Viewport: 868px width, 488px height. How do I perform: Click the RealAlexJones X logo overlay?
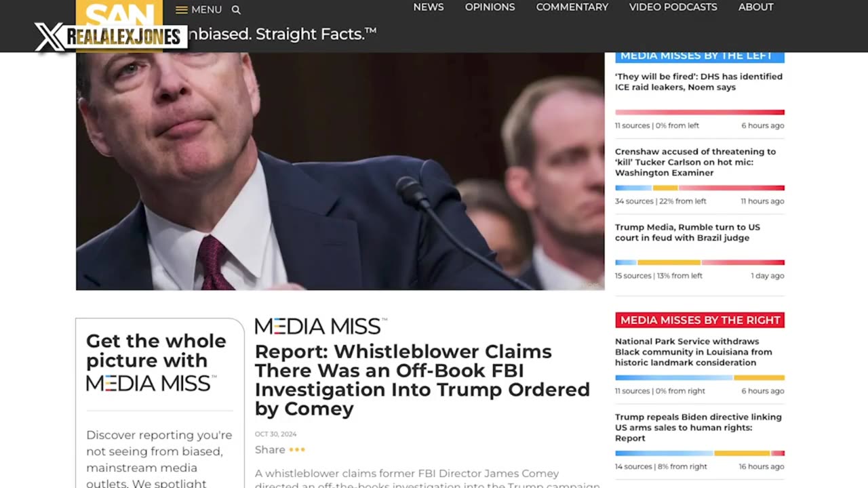[111, 37]
